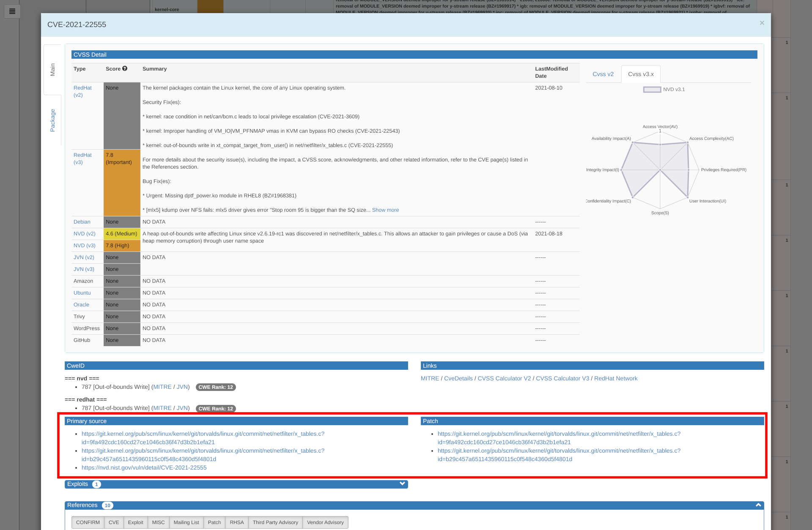Expand the Exploits section chevron

(402, 484)
